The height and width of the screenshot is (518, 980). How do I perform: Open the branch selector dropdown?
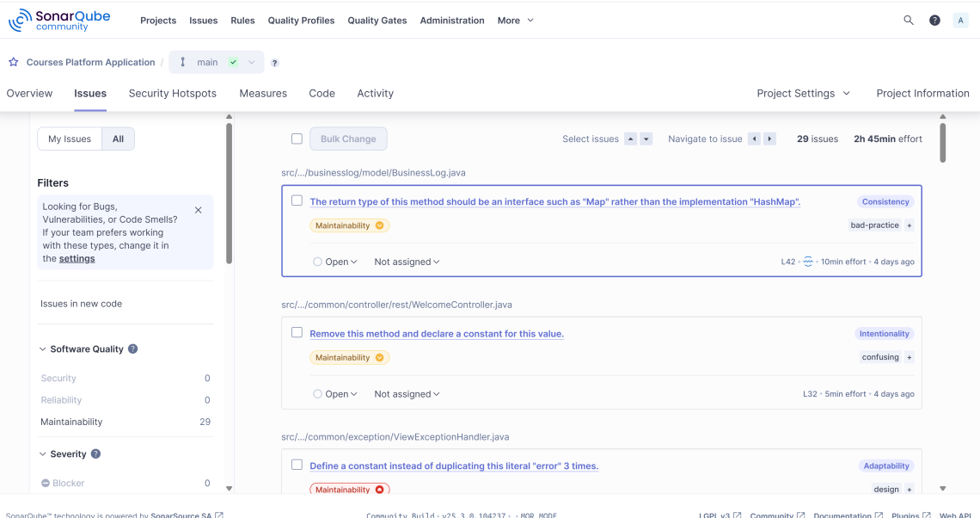[250, 62]
